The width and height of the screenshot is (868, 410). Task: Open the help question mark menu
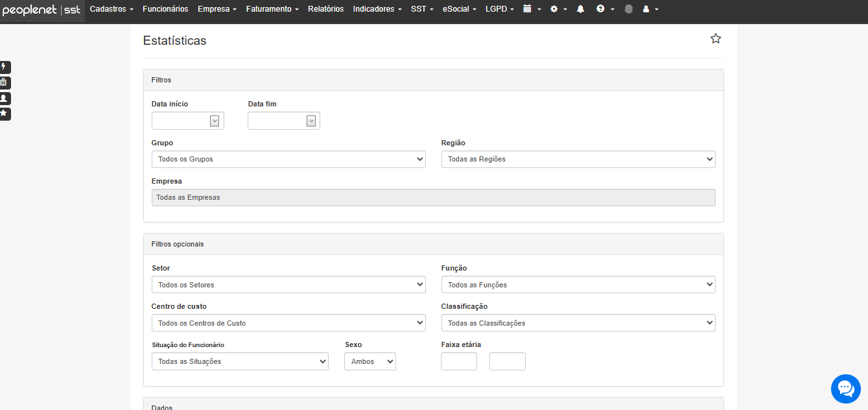coord(604,9)
